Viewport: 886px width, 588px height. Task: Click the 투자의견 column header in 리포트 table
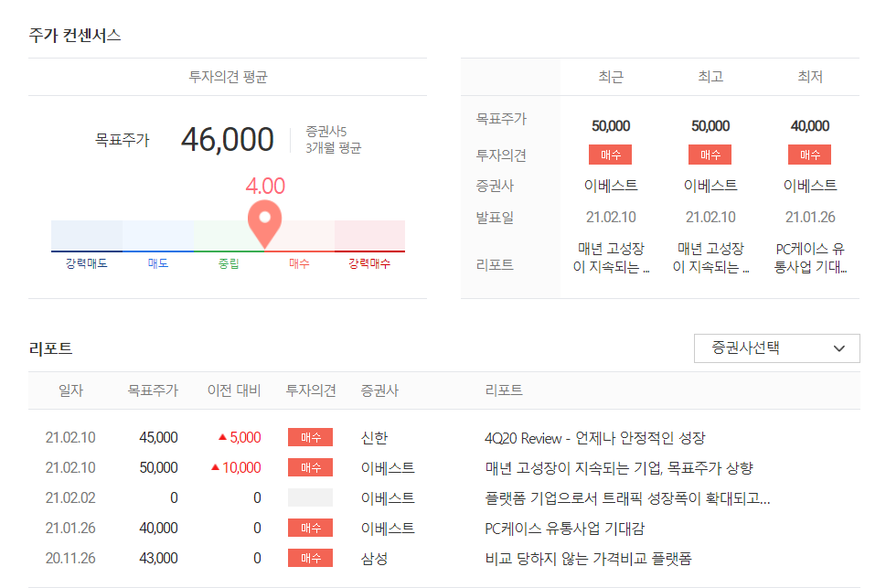pyautogui.click(x=311, y=390)
